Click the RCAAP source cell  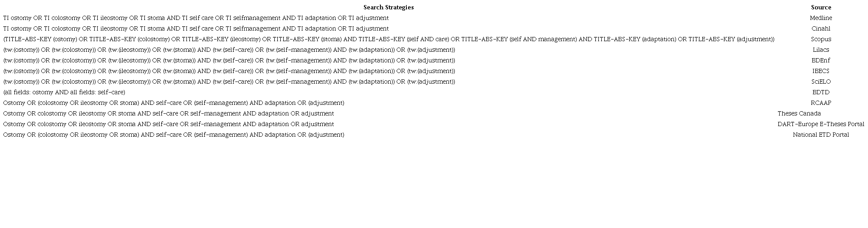point(820,103)
